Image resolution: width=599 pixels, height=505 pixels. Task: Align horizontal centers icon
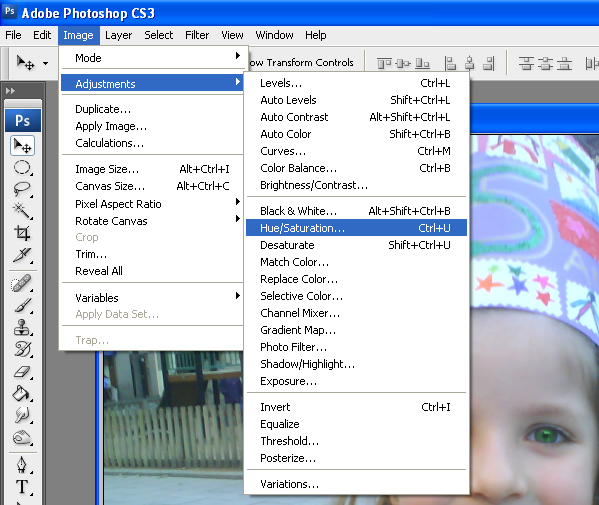pyautogui.click(x=469, y=63)
